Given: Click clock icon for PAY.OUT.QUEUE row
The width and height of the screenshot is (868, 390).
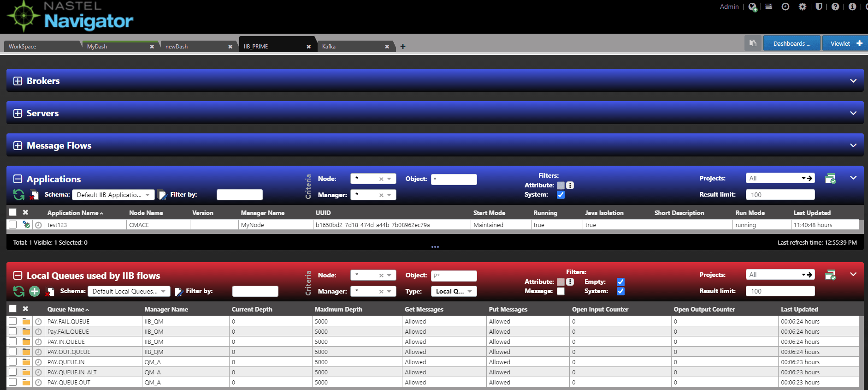Looking at the screenshot, I should click(x=38, y=352).
